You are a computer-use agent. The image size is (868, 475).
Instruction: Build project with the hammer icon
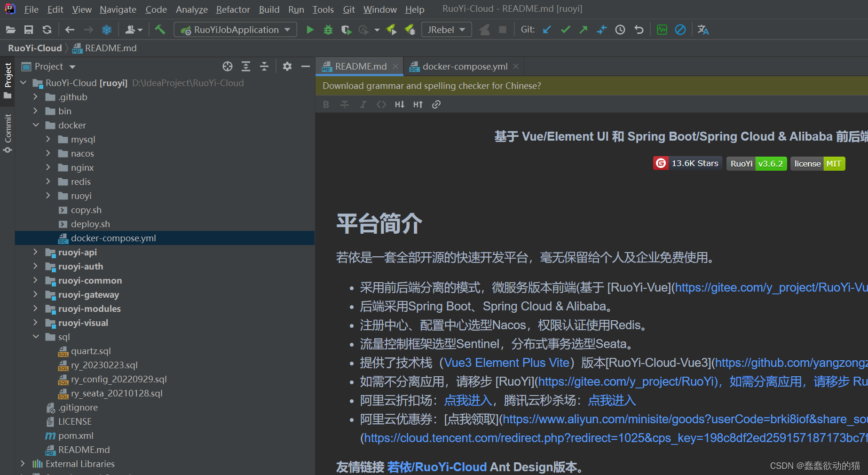160,30
